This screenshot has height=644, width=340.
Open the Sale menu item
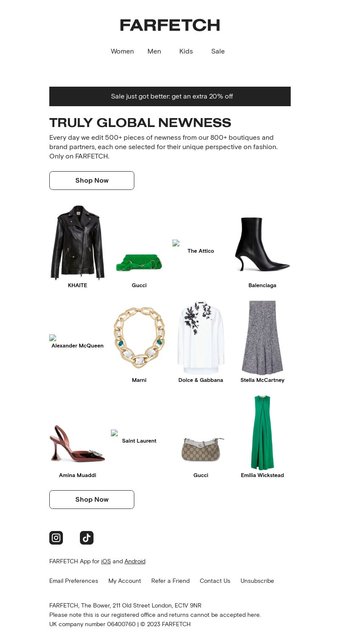[x=218, y=51]
